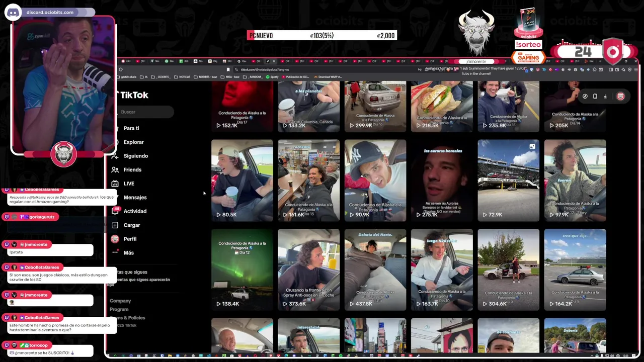Open Mensajes in the sidebar
The height and width of the screenshot is (362, 644).
[135, 198]
